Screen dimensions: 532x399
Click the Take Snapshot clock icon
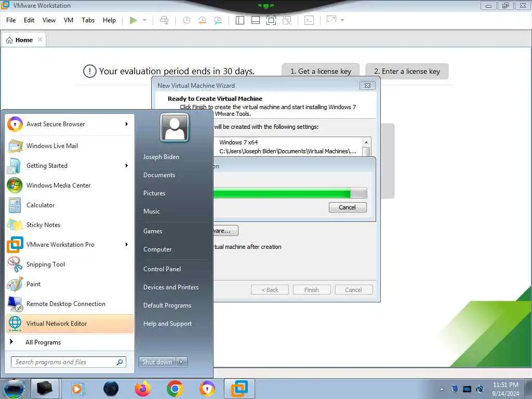(187, 20)
